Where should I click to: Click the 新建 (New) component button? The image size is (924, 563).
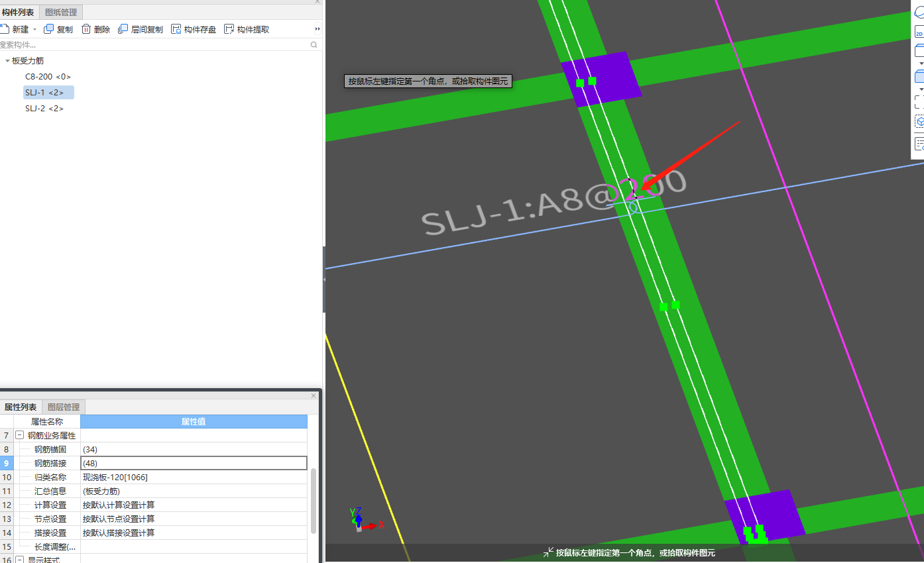(x=15, y=29)
